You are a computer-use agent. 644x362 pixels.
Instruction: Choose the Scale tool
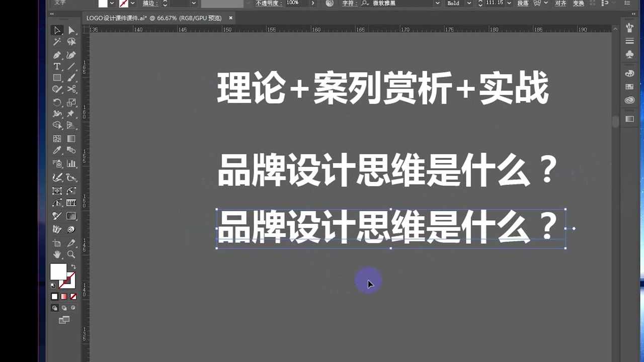(71, 103)
